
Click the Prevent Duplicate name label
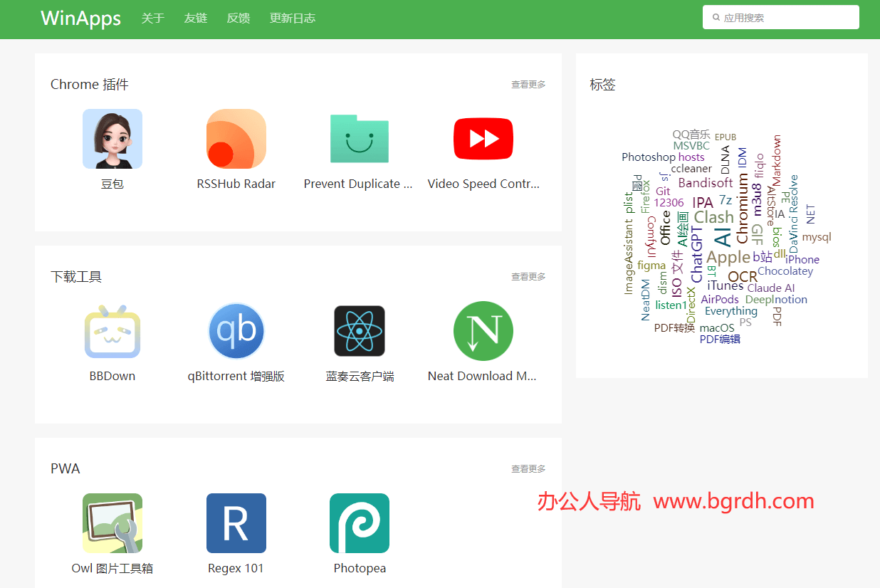coord(358,184)
